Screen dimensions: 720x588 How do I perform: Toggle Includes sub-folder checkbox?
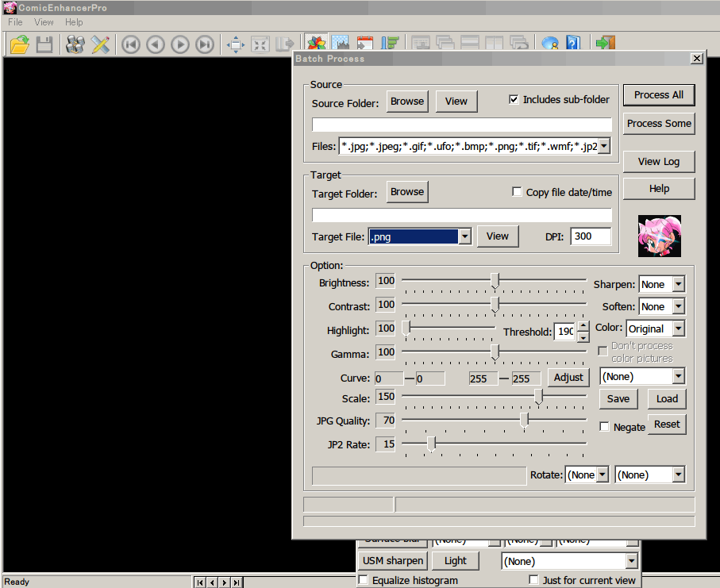click(x=514, y=100)
